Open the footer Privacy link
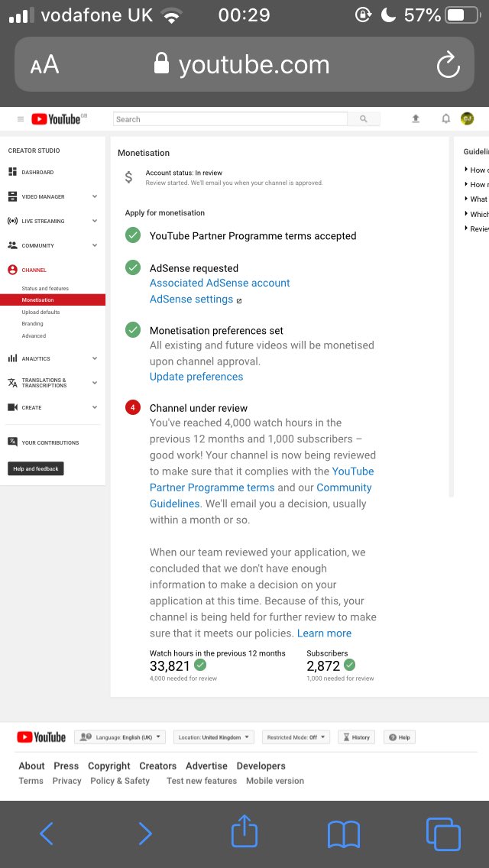489x868 pixels. (67, 781)
